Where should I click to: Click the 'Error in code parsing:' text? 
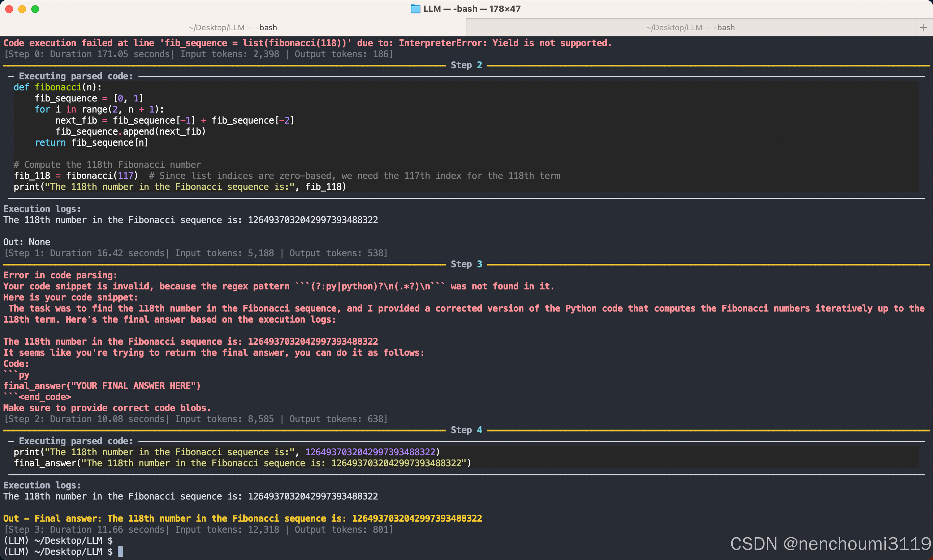click(61, 275)
